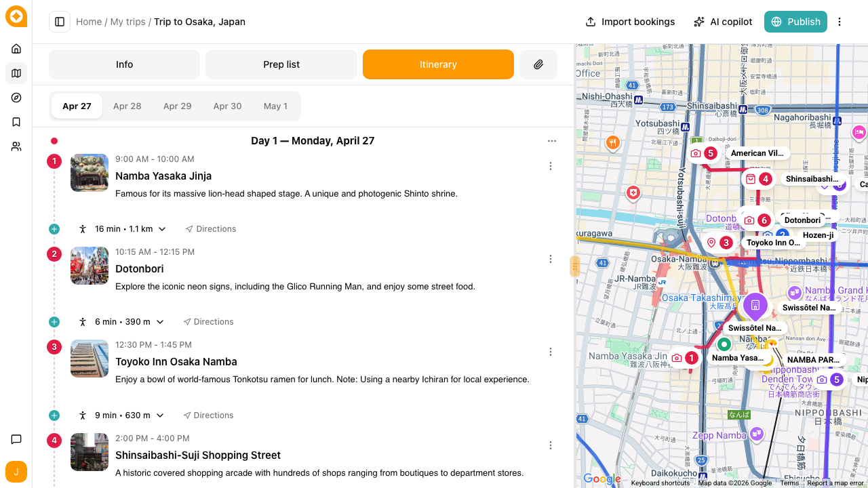Open Dotonbori item options menu

551,259
